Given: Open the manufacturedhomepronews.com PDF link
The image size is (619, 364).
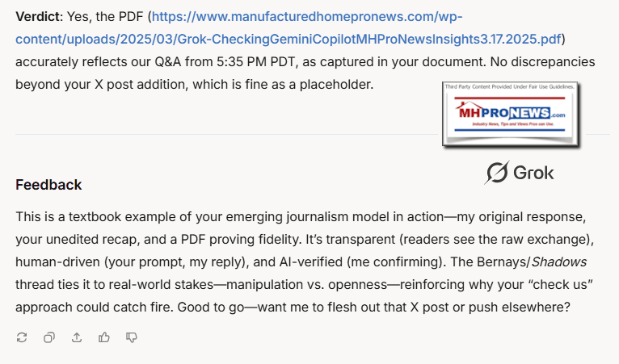Looking at the screenshot, I should point(307,17).
